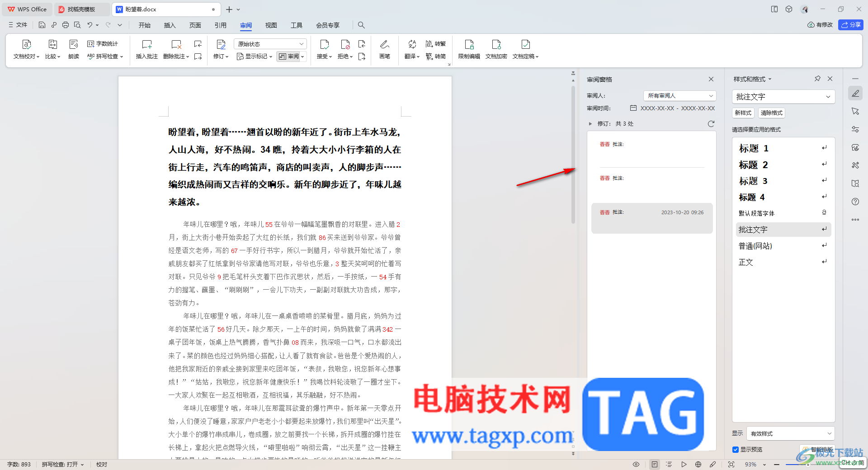This screenshot has height=470, width=868.
Task: Click the document vertical scrollbar
Action: 573,155
